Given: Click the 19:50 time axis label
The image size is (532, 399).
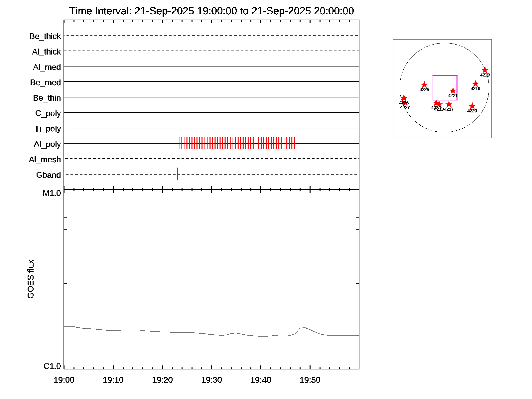Looking at the screenshot, I should coord(310,380).
